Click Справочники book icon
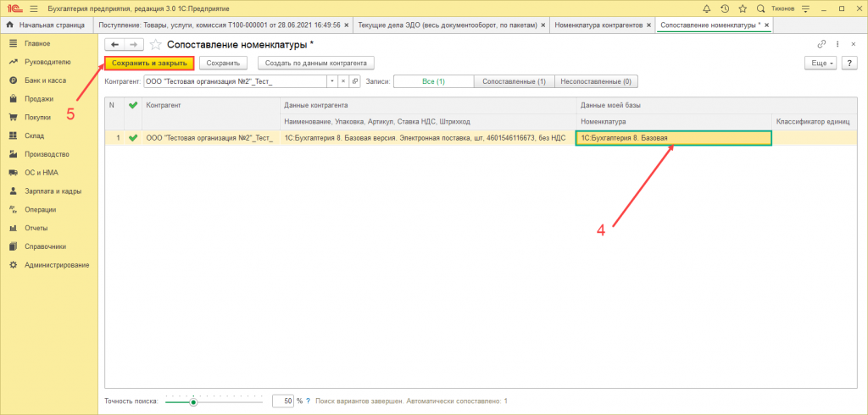868x415 pixels. pyautogui.click(x=14, y=246)
